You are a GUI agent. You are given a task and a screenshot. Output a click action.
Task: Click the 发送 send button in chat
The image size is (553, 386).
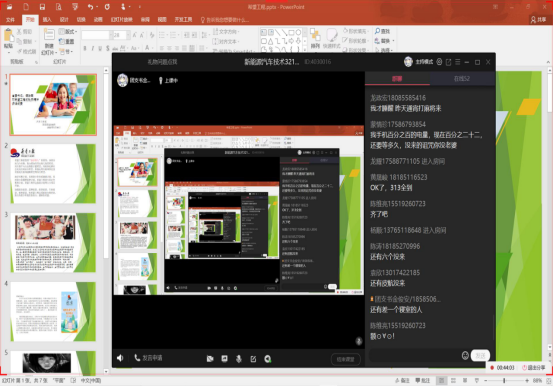(x=480, y=355)
